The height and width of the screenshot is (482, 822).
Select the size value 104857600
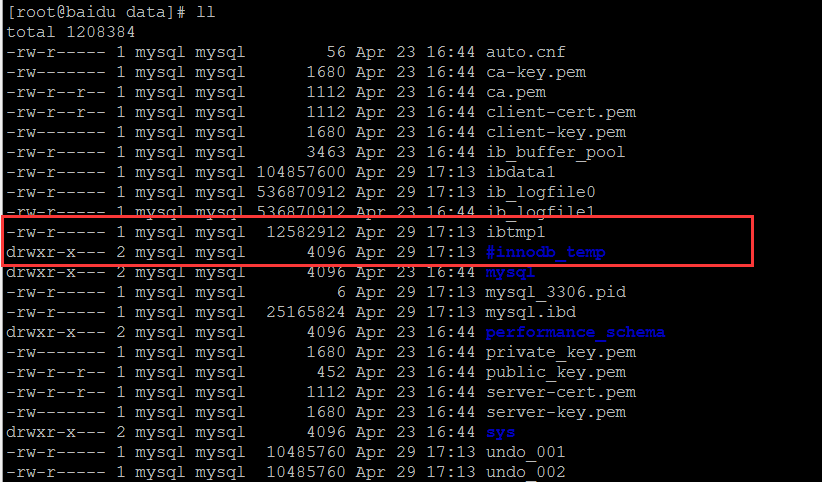pyautogui.click(x=301, y=172)
